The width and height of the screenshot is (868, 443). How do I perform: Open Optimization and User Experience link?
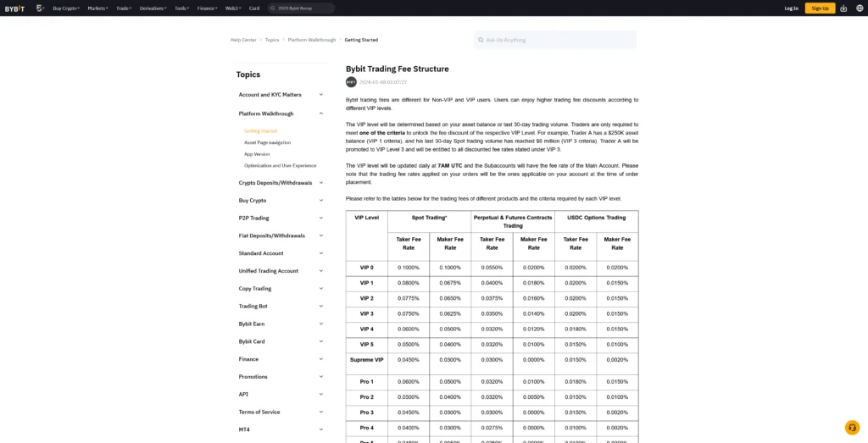(x=280, y=165)
